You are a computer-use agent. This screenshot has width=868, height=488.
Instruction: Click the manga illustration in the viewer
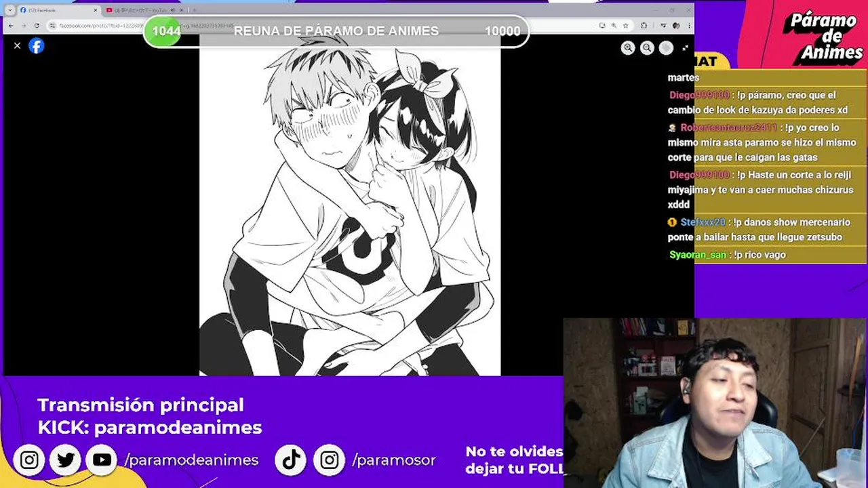(x=350, y=205)
